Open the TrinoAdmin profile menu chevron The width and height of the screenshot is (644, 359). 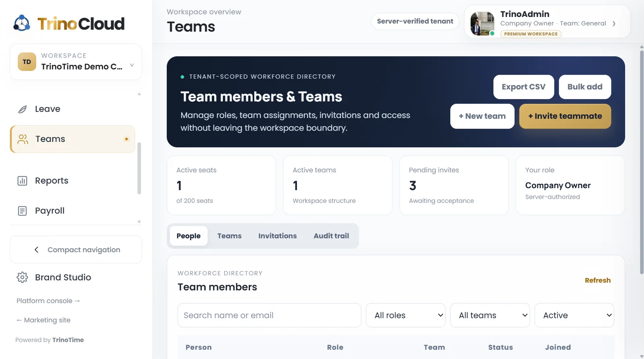[x=614, y=23]
